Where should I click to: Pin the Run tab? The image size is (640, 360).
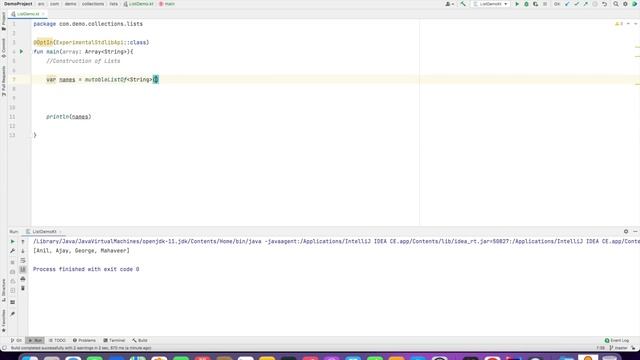[x=12, y=314]
